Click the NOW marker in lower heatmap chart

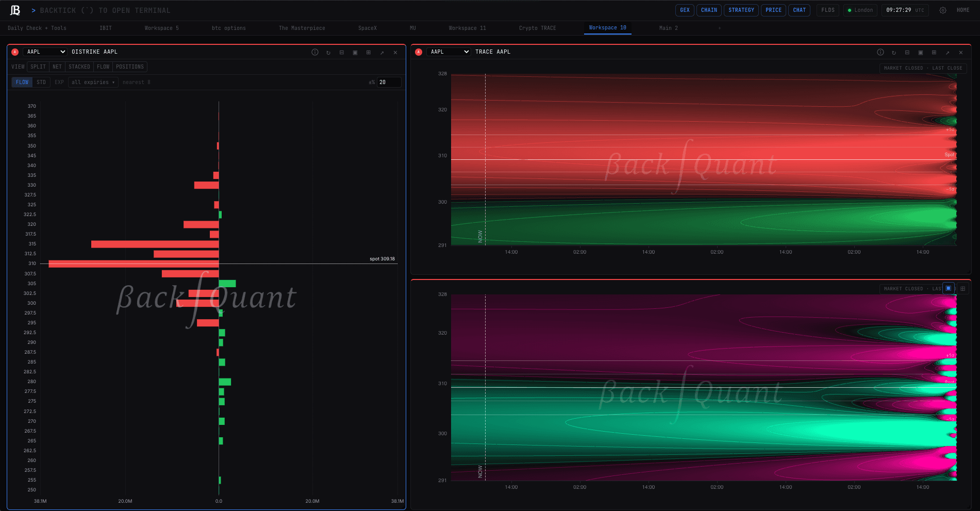[x=480, y=472]
